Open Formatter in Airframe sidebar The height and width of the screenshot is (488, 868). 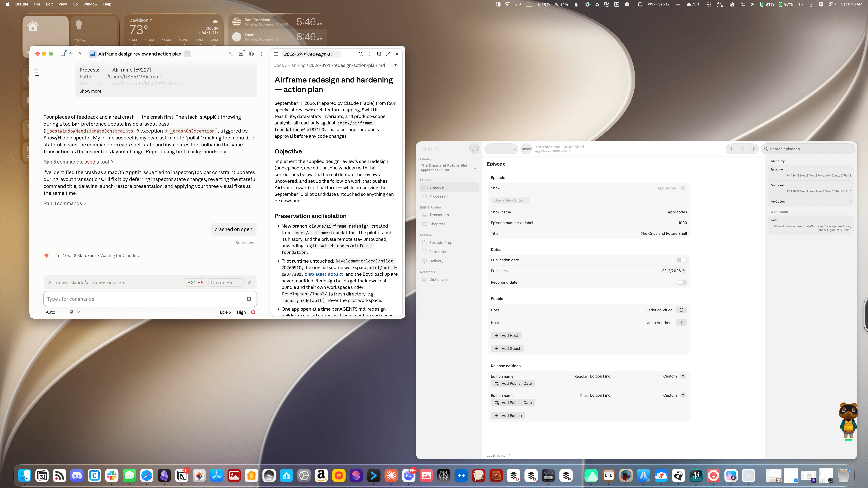tap(449, 252)
